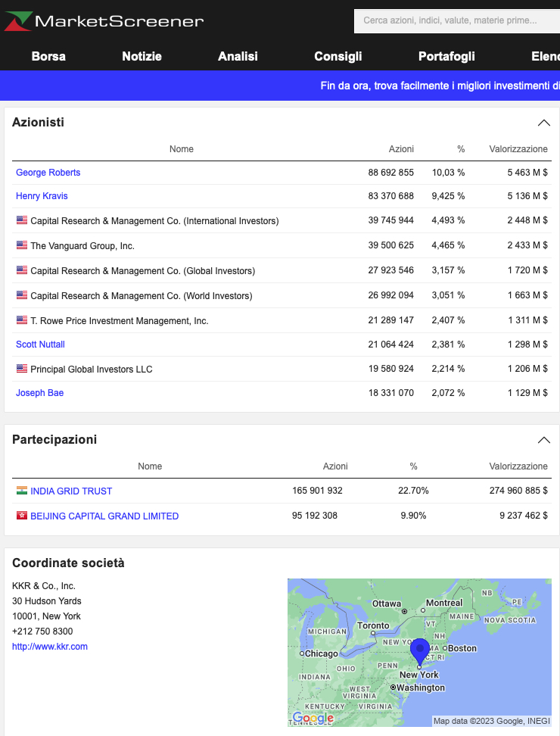Open the Analisi menu
The height and width of the screenshot is (736, 560).
coord(238,56)
